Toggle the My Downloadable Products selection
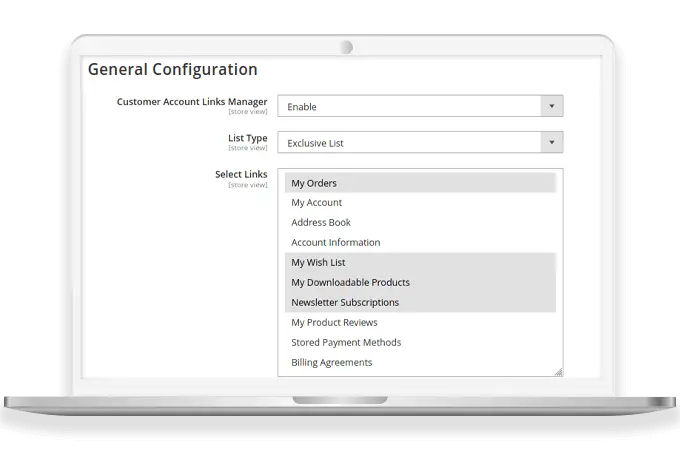The height and width of the screenshot is (450, 680). 350,283
